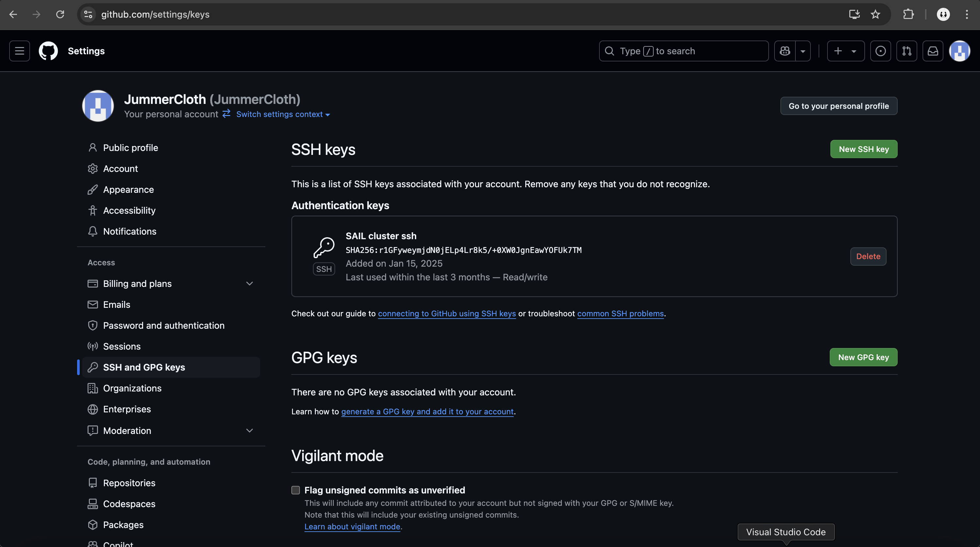Image resolution: width=980 pixels, height=547 pixels.
Task: Open the site information icon in the address bar
Action: tap(88, 14)
